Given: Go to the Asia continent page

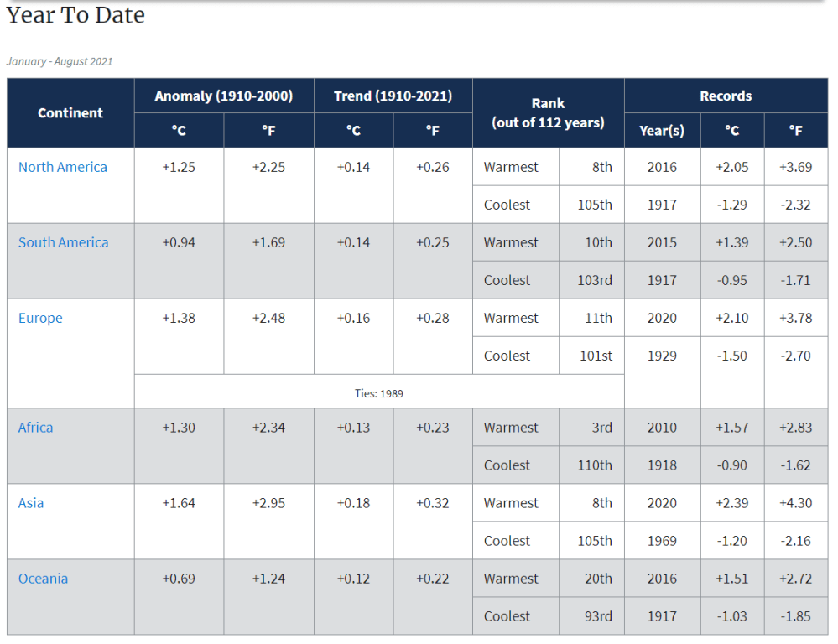Looking at the screenshot, I should point(31,503).
